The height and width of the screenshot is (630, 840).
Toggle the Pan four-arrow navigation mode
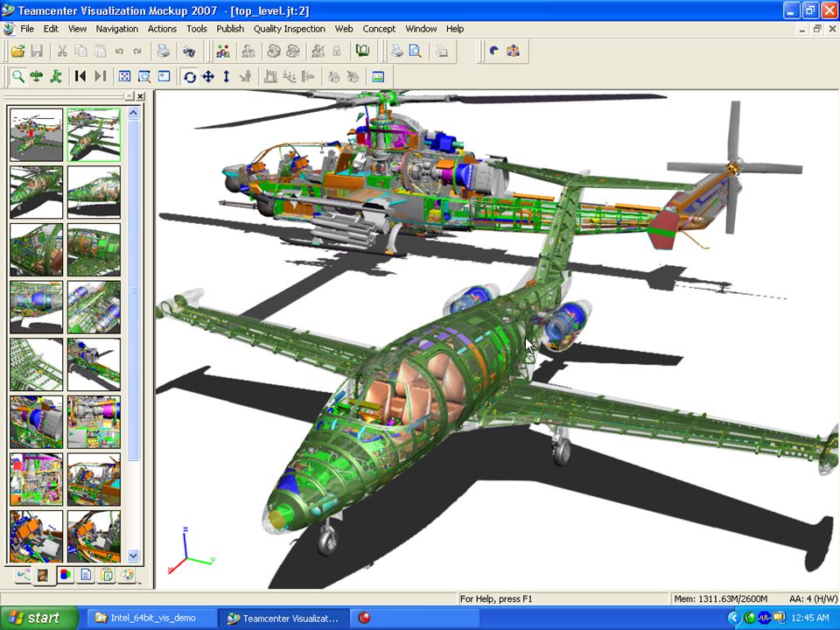[x=208, y=77]
